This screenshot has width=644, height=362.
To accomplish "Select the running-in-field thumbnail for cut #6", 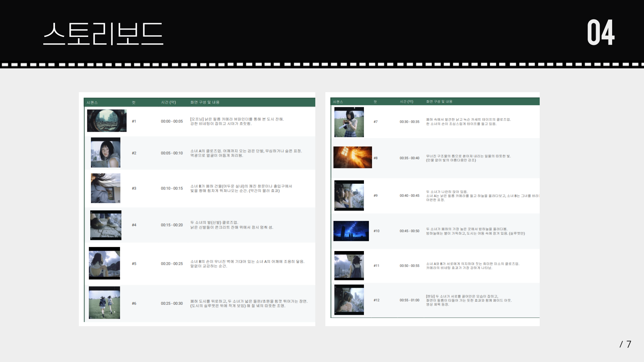I will [104, 302].
